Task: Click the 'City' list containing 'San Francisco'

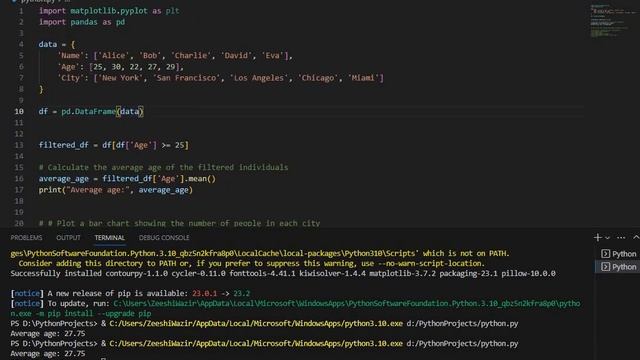Action: 220,78
